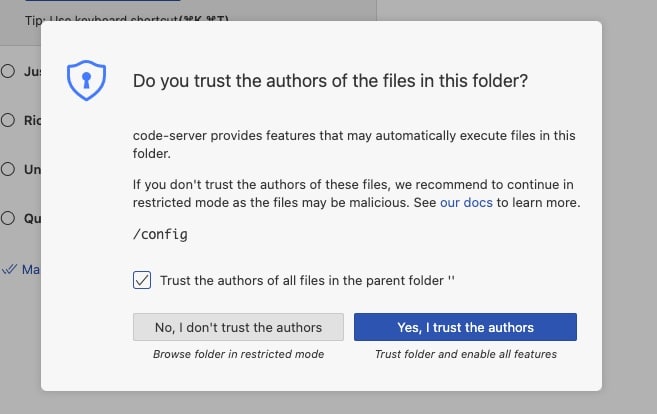Click the 'code-server provides features' description paragraph
Image resolution: width=657 pixels, height=414 pixels.
click(354, 144)
